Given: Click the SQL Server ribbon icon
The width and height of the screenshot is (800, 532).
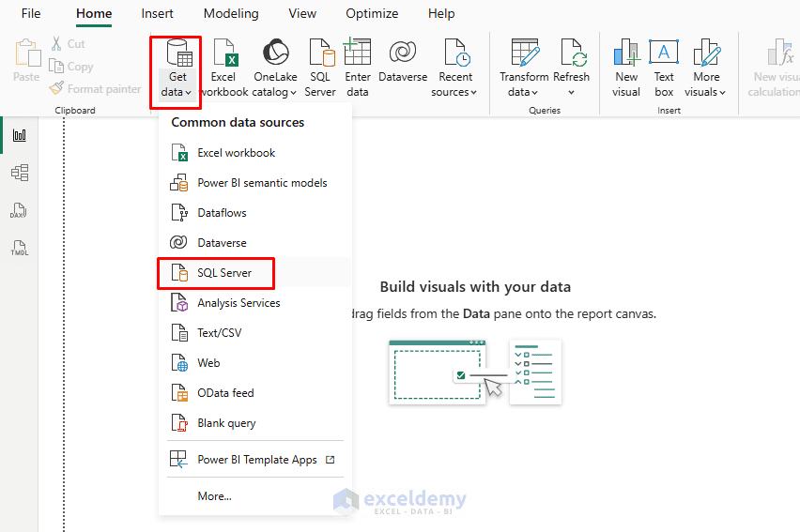Looking at the screenshot, I should pyautogui.click(x=320, y=68).
